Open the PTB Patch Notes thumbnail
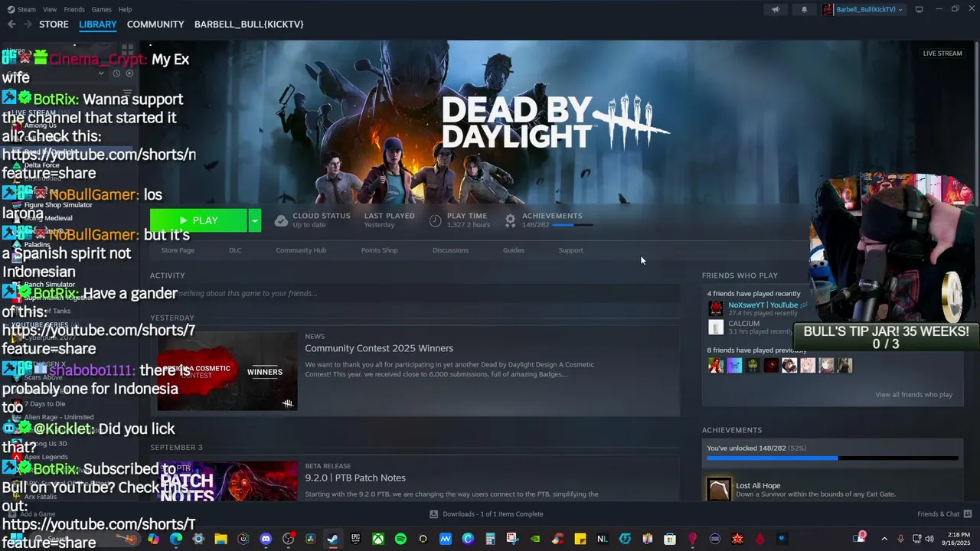The height and width of the screenshot is (551, 980). click(227, 481)
